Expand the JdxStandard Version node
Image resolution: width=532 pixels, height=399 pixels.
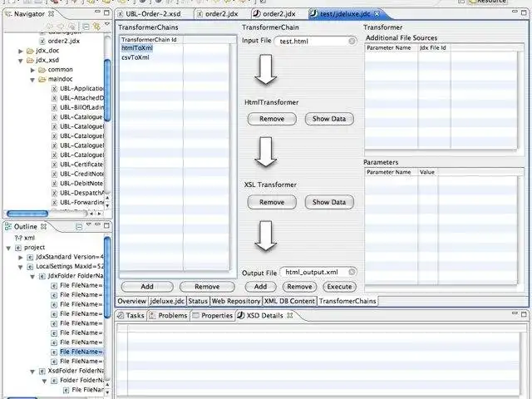click(x=21, y=258)
